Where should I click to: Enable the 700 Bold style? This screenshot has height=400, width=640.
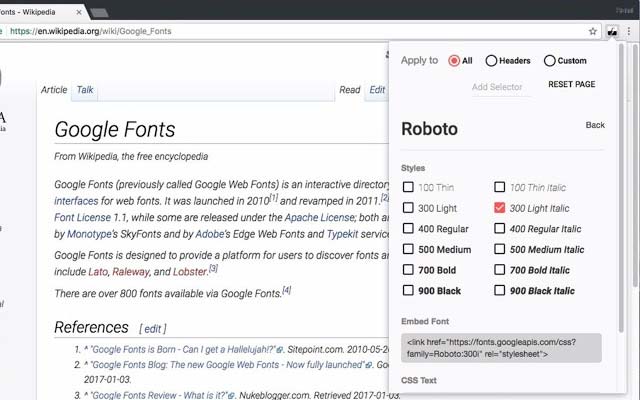click(x=408, y=270)
